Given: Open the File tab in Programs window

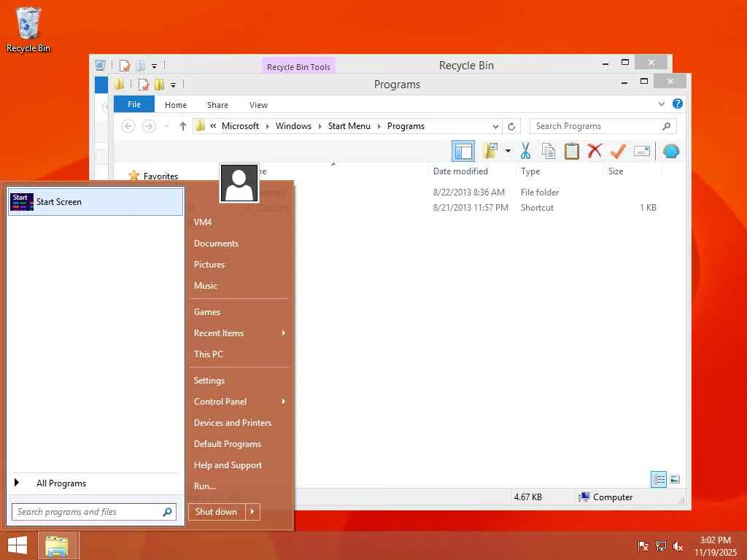Looking at the screenshot, I should pos(134,104).
